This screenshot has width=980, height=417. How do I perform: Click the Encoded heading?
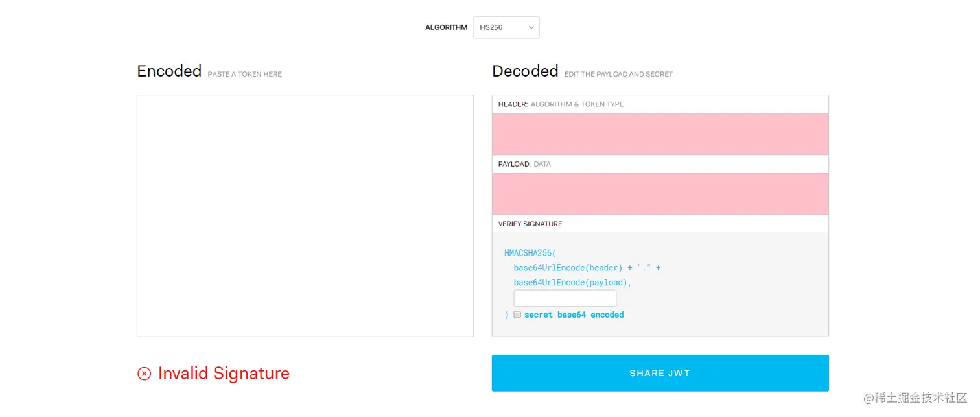[x=169, y=71]
